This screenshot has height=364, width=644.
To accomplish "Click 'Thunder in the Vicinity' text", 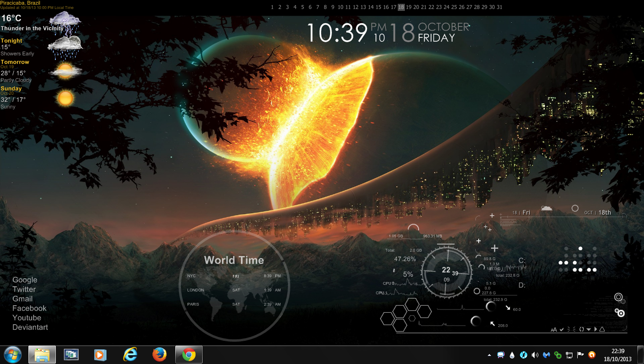I will 32,28.
